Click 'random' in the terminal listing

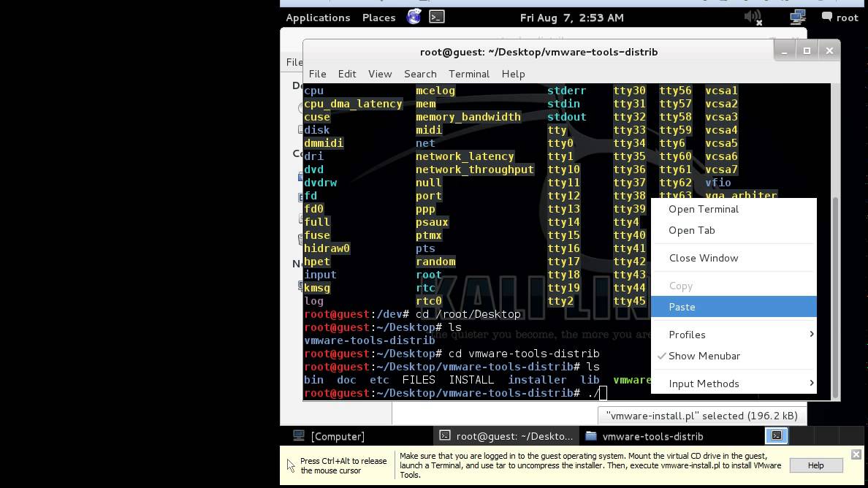pyautogui.click(x=435, y=262)
